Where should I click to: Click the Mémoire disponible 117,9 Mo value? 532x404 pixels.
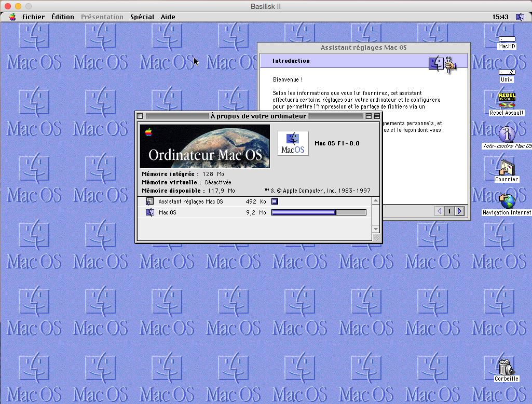point(221,191)
